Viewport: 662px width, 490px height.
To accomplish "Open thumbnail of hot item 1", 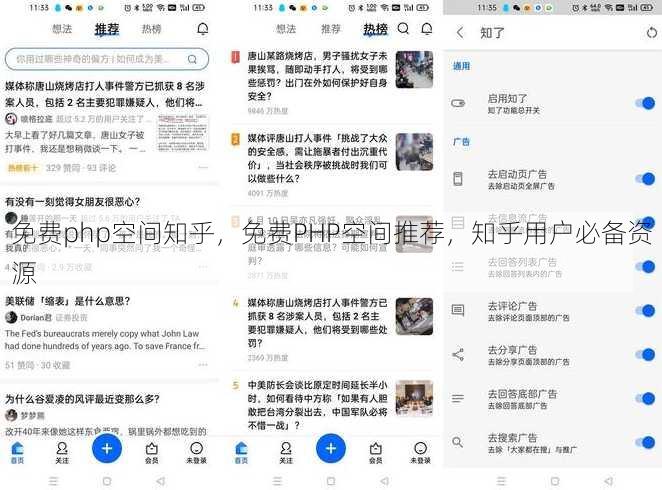I will coord(414,70).
